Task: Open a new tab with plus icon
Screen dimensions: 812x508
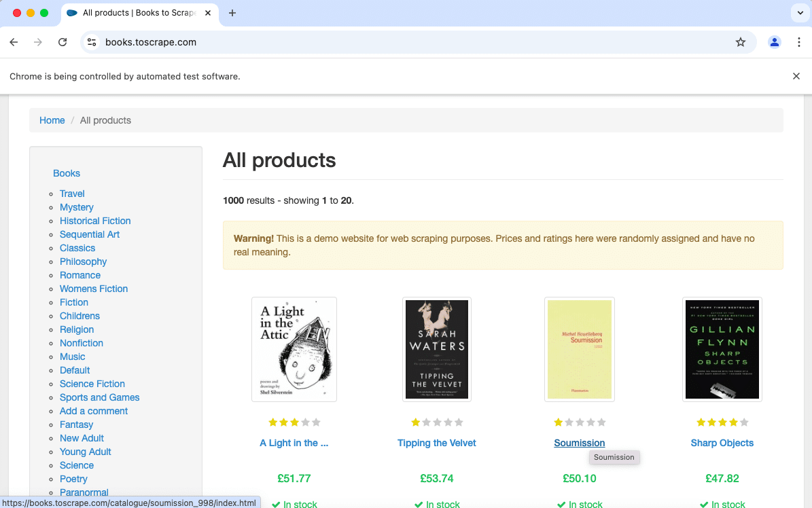Action: point(232,13)
